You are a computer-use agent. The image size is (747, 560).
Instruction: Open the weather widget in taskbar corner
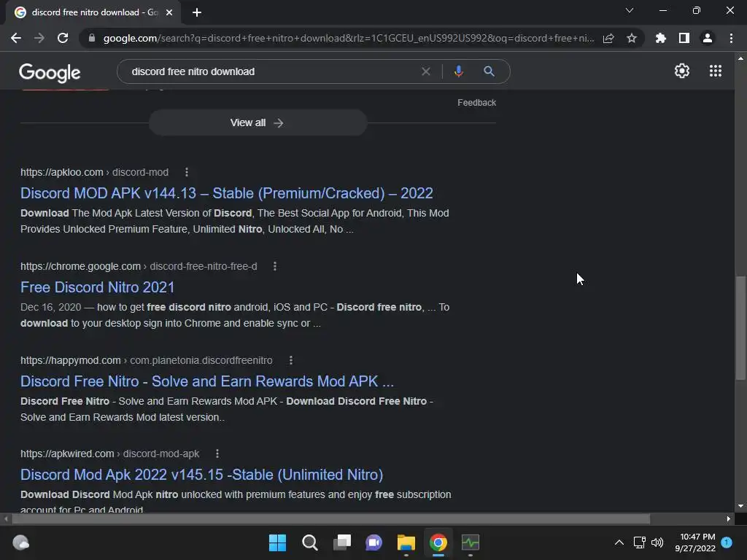[x=20, y=542]
